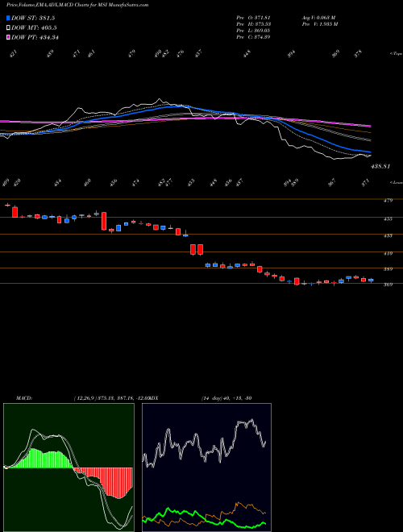Click the Pre O: 371.81 open value

(x=253, y=18)
